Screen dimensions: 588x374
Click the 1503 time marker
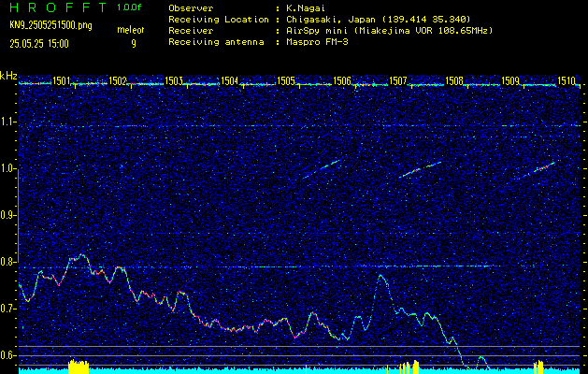(174, 80)
